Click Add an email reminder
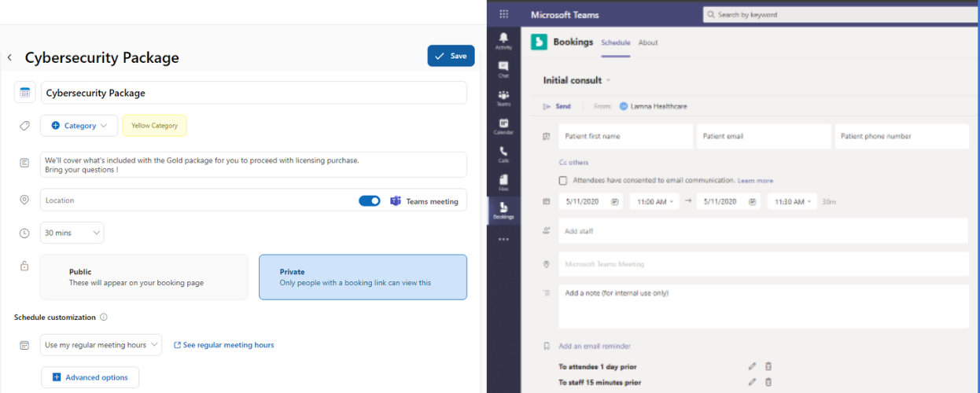This screenshot has height=393, width=980. coord(594,346)
